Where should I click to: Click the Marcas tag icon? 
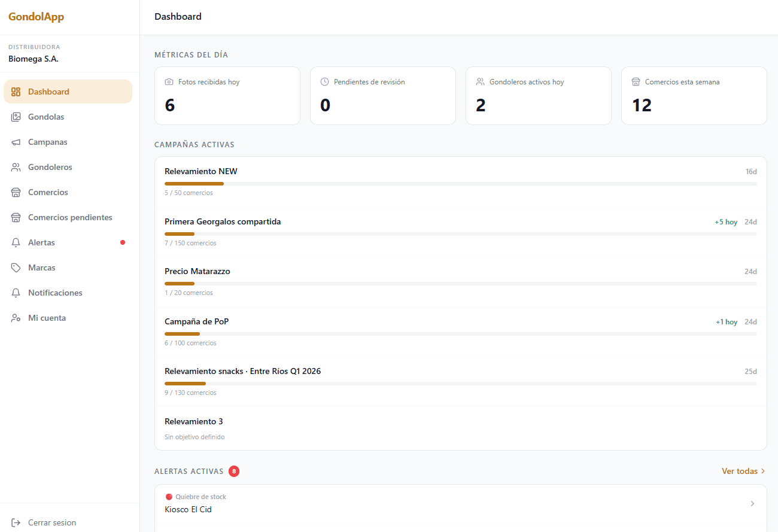tap(16, 267)
